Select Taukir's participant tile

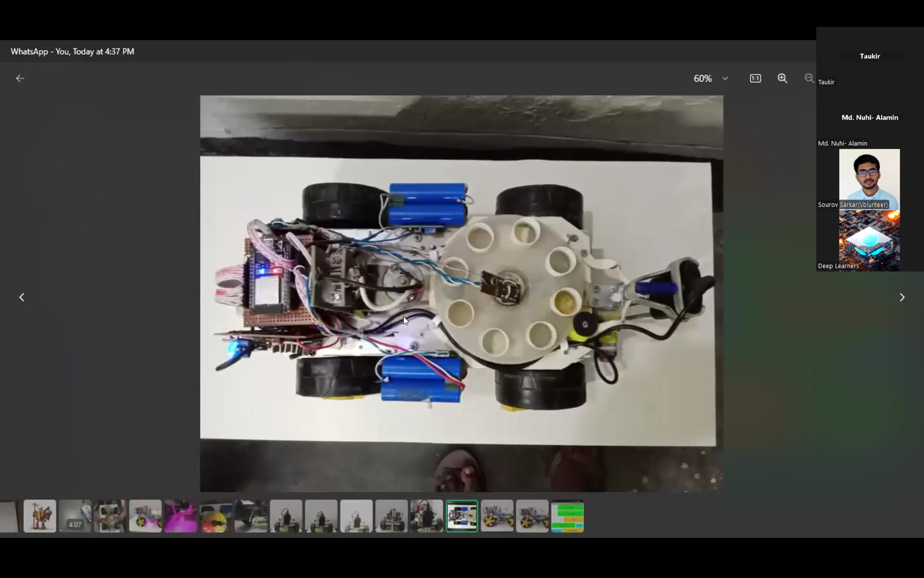click(x=869, y=57)
